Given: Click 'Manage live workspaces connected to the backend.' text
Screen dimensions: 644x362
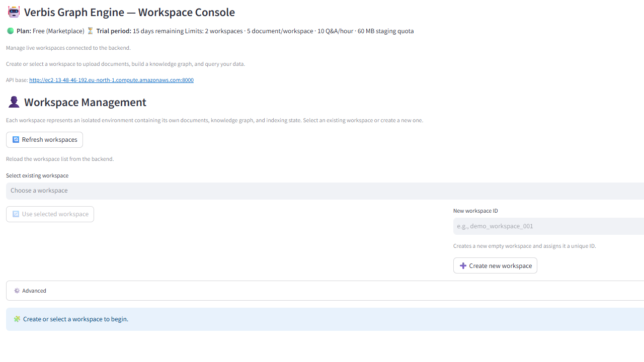Looking at the screenshot, I should click(68, 48).
